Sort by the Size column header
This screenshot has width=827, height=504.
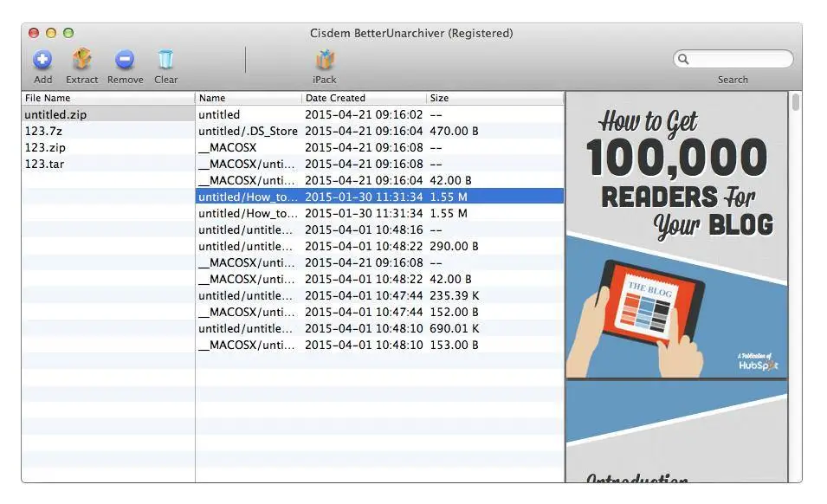tap(494, 98)
